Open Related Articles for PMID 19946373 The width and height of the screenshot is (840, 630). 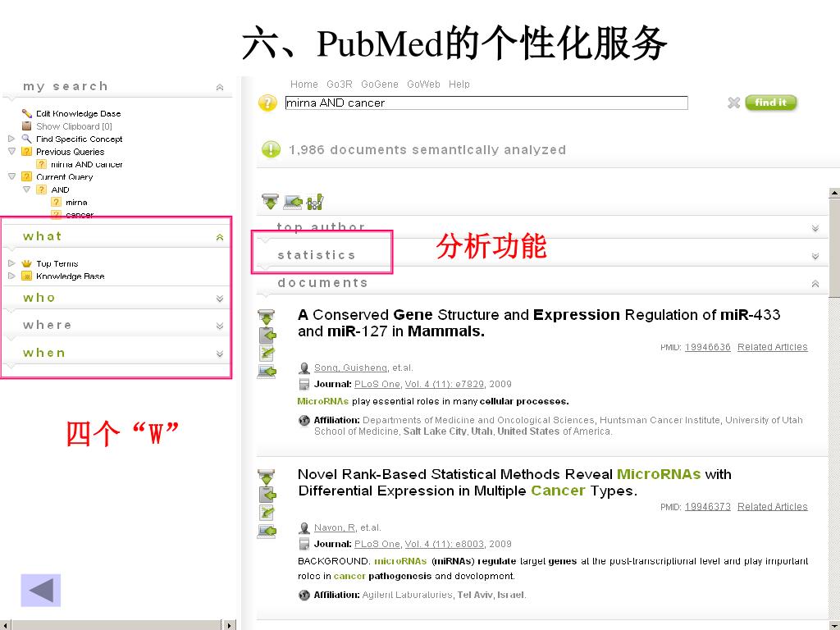[772, 507]
